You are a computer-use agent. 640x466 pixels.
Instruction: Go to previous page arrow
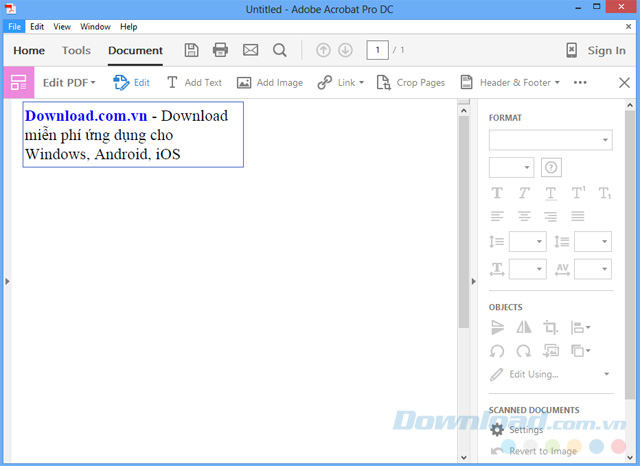coord(323,50)
